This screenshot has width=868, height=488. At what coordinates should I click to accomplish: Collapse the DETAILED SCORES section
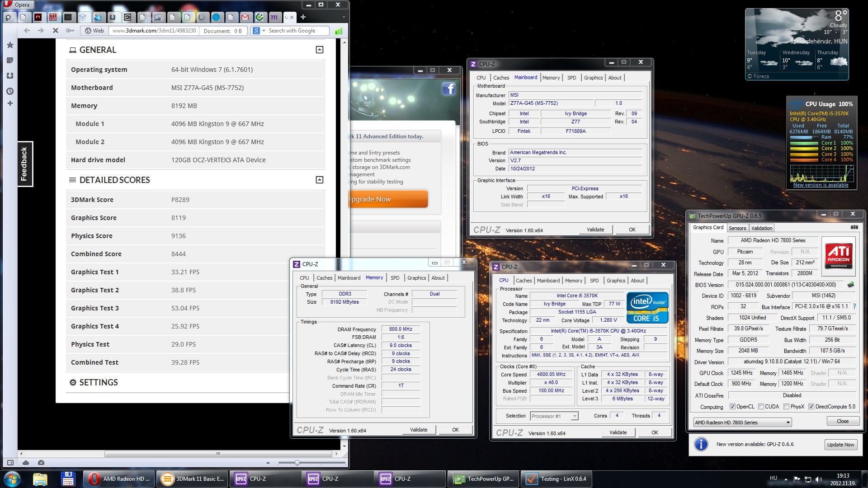coord(319,180)
